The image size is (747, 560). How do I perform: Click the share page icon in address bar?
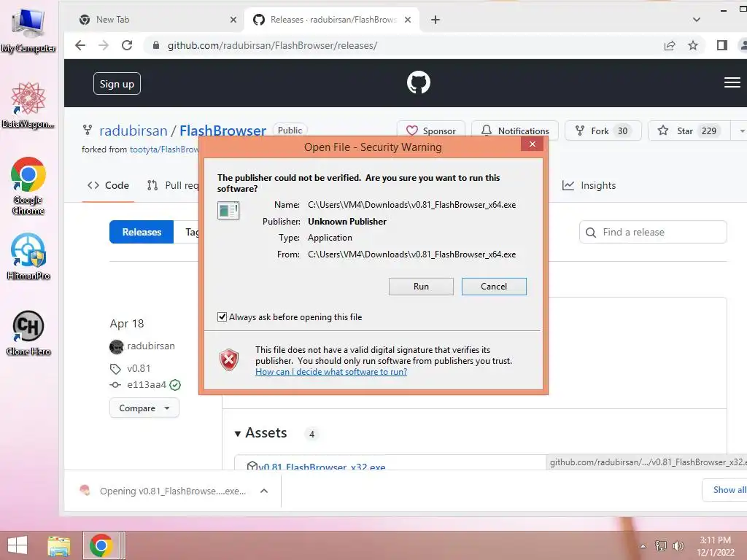[x=670, y=45]
